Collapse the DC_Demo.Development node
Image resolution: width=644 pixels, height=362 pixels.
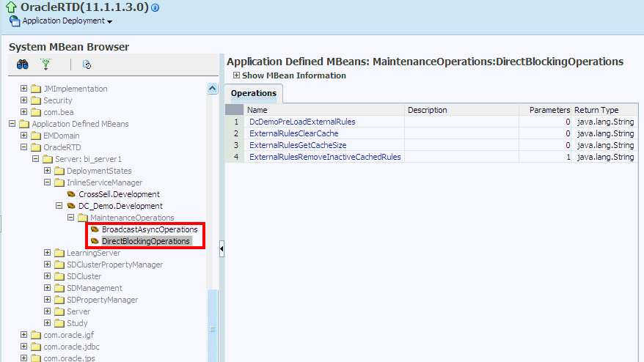coord(59,206)
